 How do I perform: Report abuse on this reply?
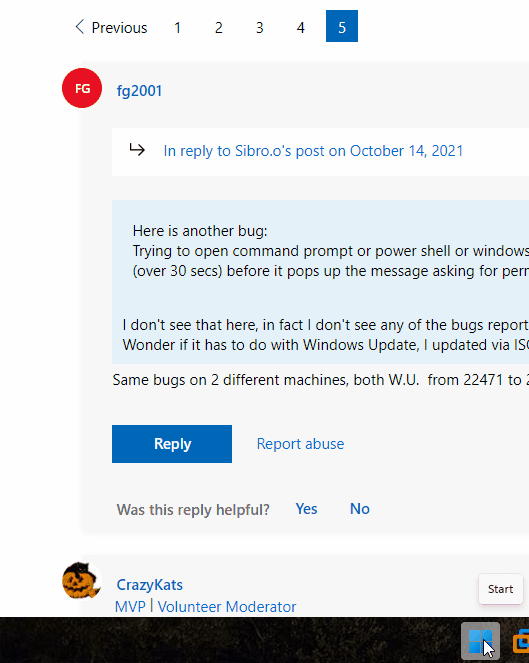click(x=300, y=444)
